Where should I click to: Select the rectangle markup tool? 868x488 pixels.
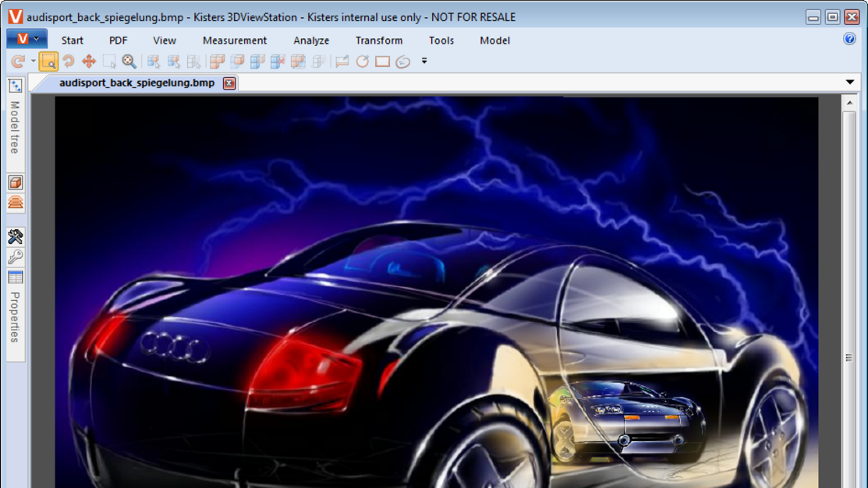point(382,62)
